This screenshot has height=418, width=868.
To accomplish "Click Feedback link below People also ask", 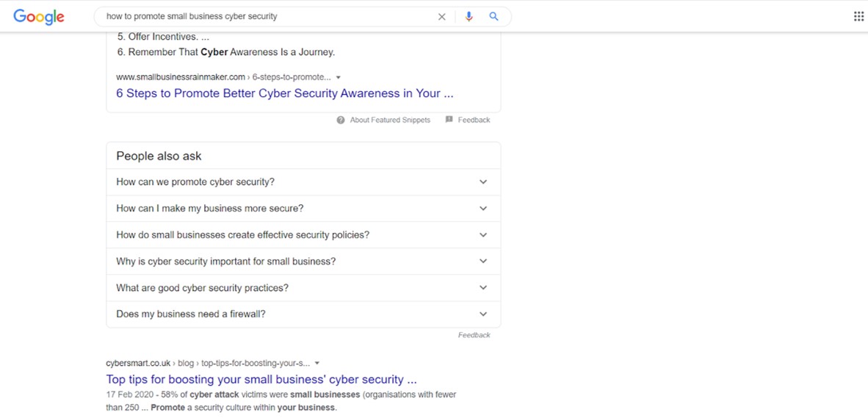I will pyautogui.click(x=474, y=335).
